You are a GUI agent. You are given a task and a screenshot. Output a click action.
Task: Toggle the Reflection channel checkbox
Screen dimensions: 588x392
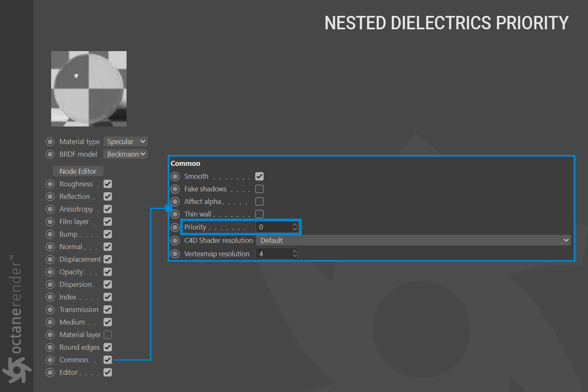(108, 196)
